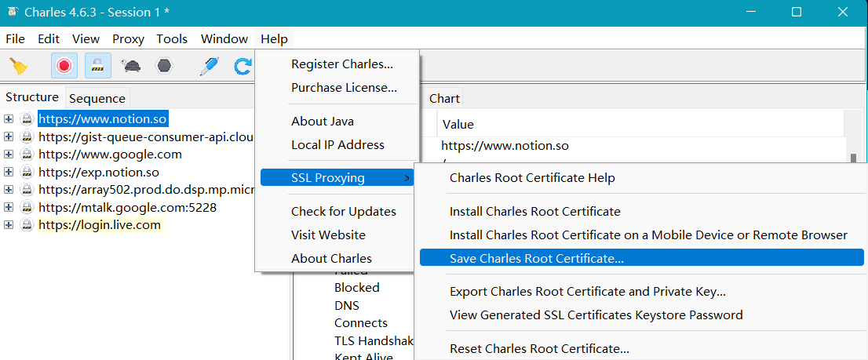Click lock icon beside exp.notion.so
Screen dimensions: 868x360
(x=27, y=172)
